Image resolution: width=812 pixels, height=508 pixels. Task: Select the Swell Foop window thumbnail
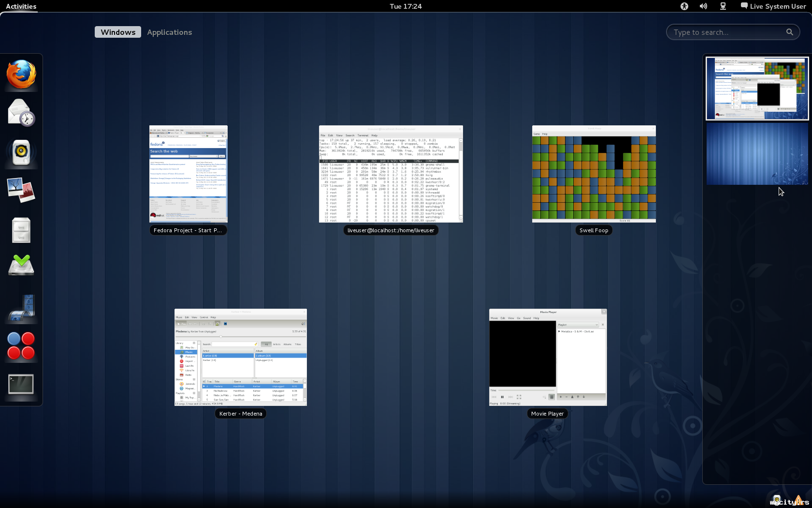[x=594, y=174]
